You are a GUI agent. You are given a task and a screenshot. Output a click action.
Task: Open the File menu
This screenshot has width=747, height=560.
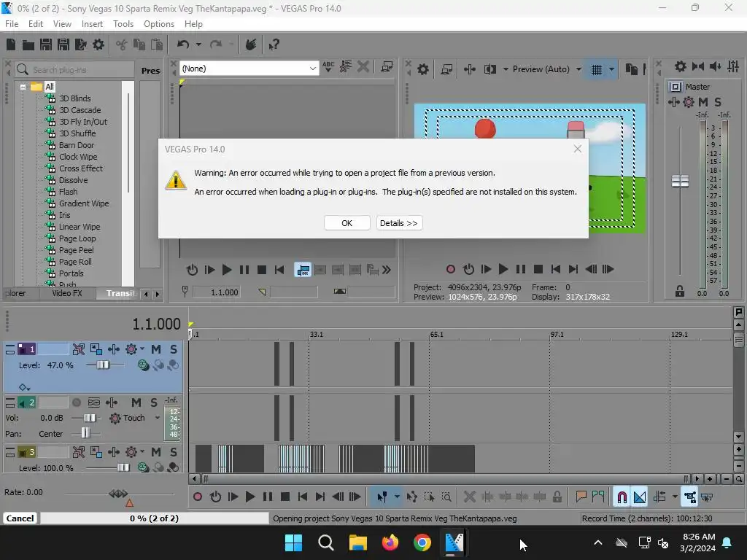click(x=12, y=24)
